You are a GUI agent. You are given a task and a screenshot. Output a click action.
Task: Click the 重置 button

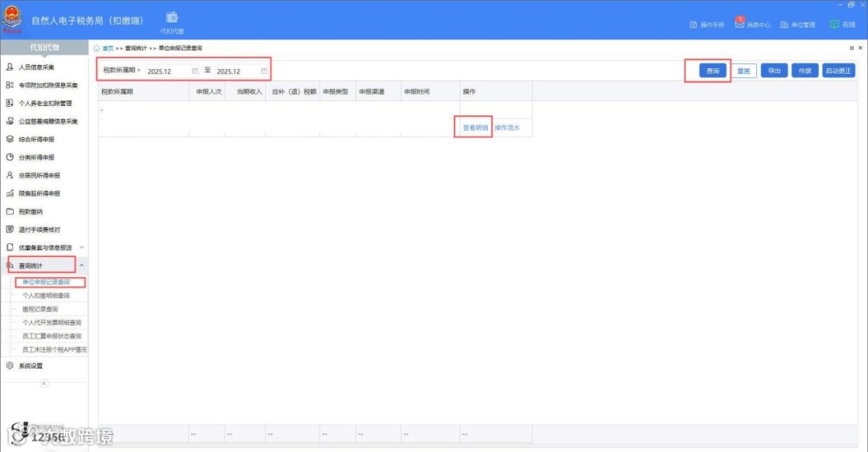[743, 71]
